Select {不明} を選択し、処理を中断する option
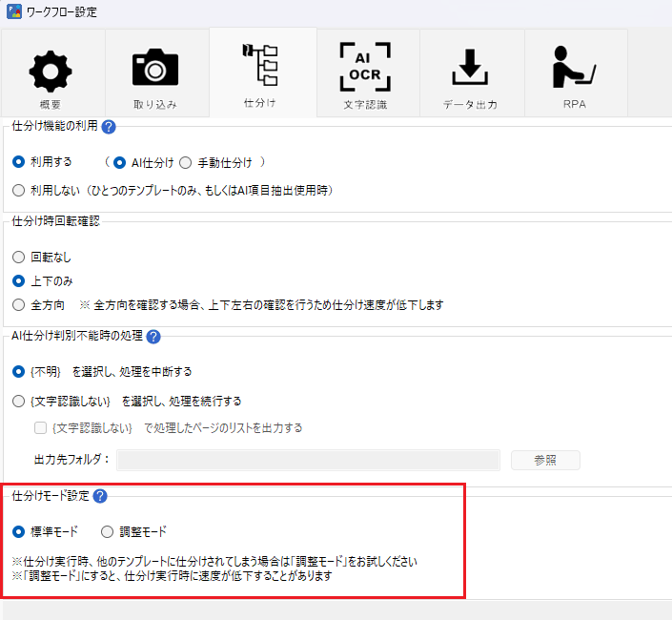 [18, 371]
